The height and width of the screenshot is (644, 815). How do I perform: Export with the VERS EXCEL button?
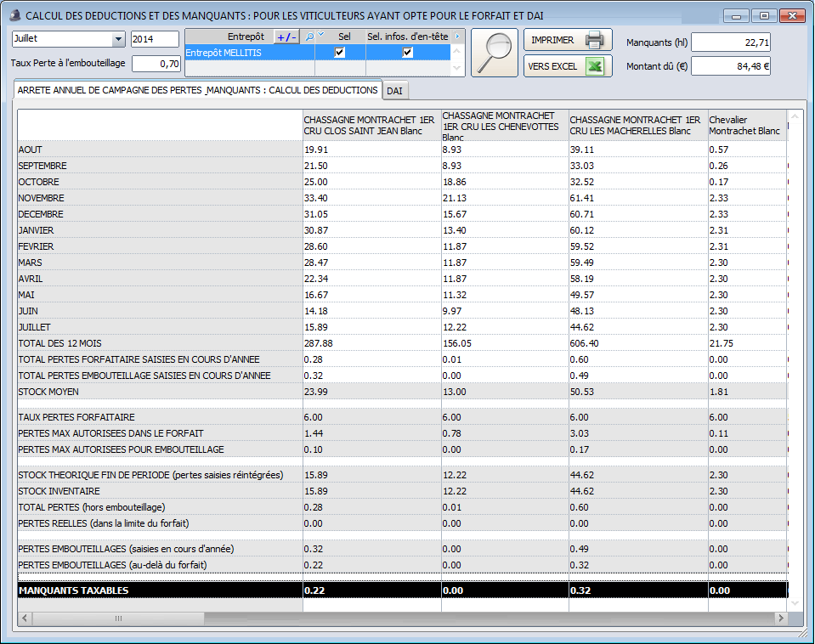pos(568,66)
